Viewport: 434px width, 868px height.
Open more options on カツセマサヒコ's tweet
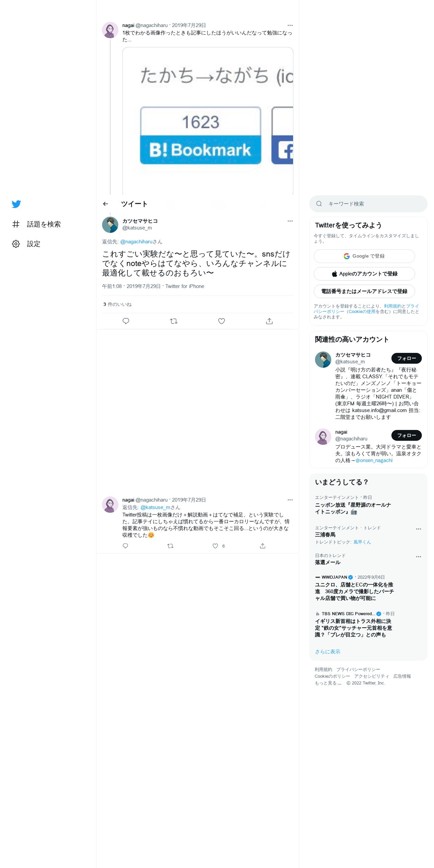tap(290, 221)
